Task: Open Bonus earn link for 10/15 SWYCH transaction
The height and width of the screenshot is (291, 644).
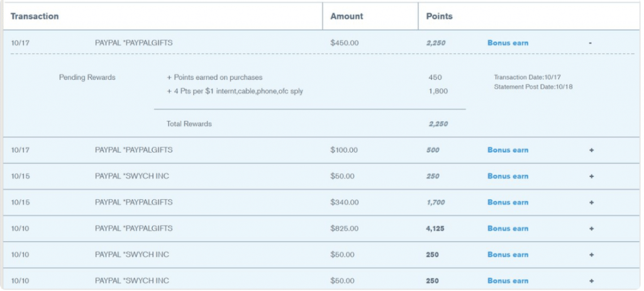Action: pos(508,176)
